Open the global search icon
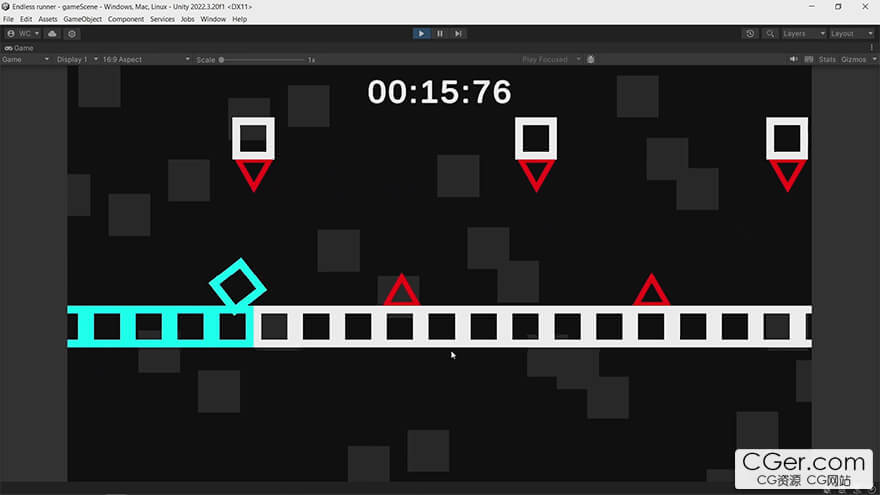 tap(770, 34)
